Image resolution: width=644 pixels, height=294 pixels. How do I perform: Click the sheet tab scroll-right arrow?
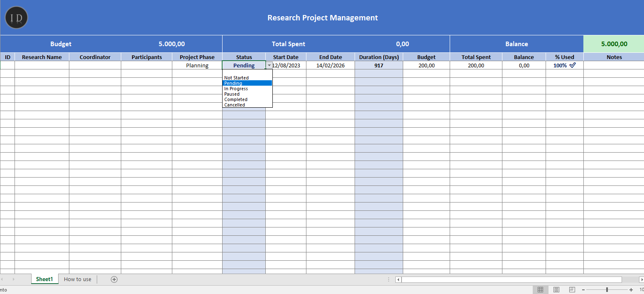click(x=13, y=279)
